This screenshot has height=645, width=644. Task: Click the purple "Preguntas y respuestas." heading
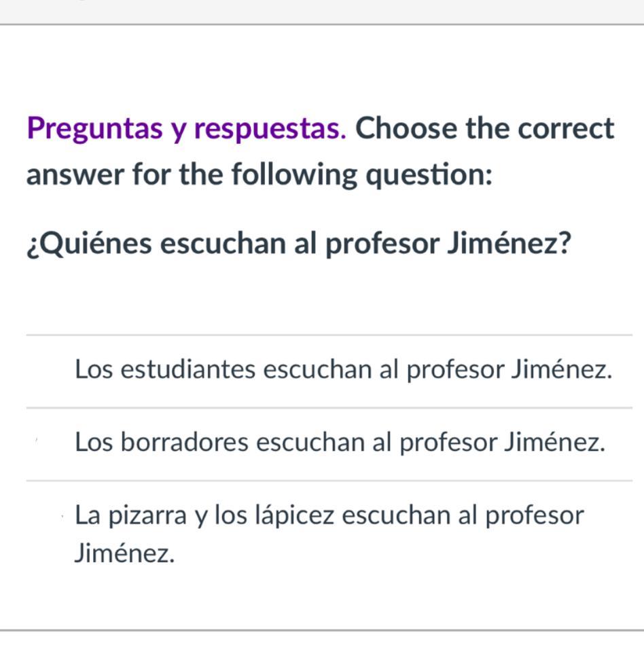coord(187,128)
